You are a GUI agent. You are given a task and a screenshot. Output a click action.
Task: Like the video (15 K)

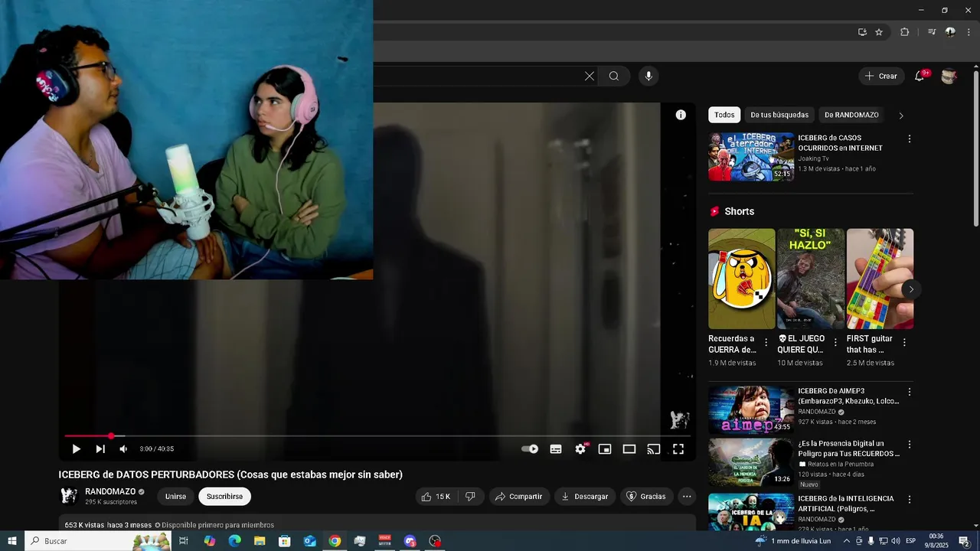tap(436, 497)
